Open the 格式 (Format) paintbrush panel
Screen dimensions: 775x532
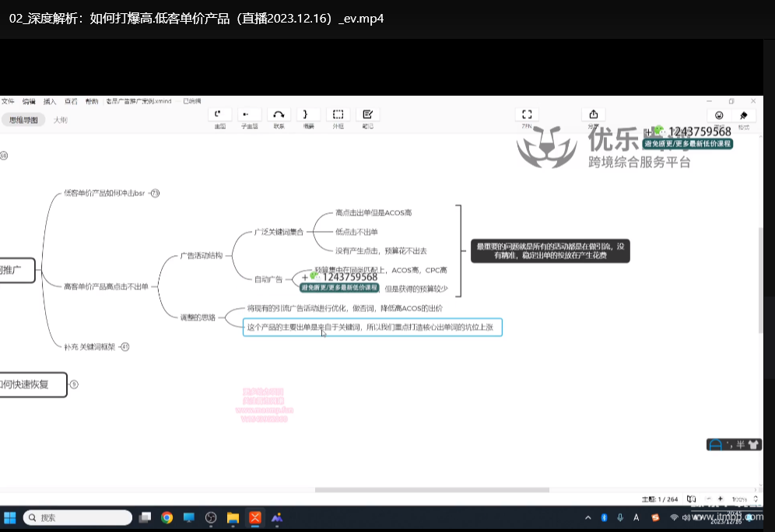pyautogui.click(x=743, y=115)
